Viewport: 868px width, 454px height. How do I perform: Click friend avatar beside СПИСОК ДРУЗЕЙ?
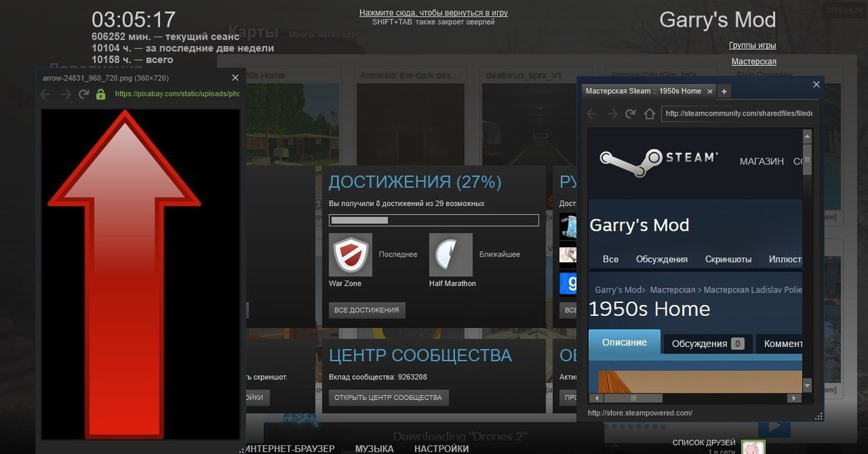753,447
